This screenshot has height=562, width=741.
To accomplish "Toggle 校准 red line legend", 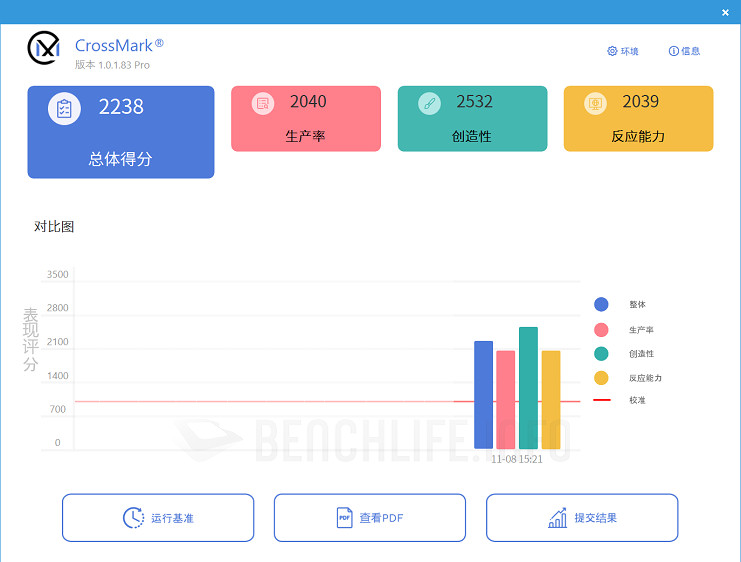I will [601, 400].
